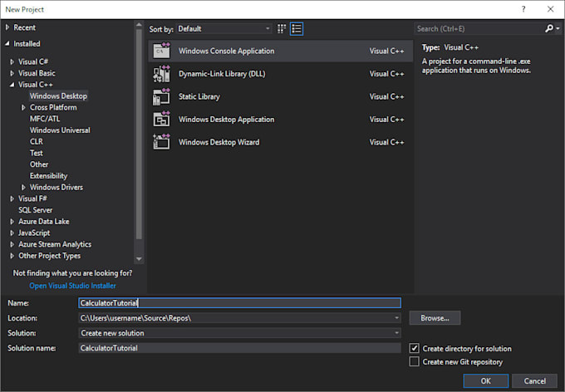Click the Windows Desktop Application icon

pos(161,120)
